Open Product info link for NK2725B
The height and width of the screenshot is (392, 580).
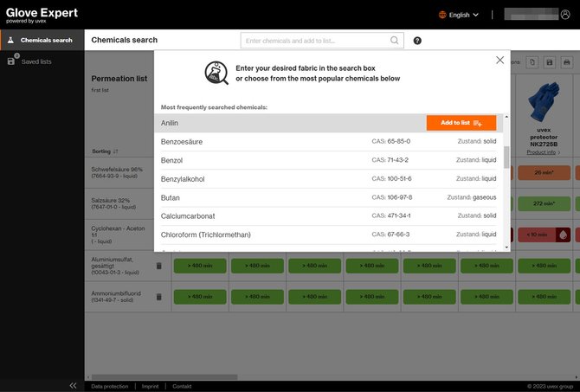point(544,152)
